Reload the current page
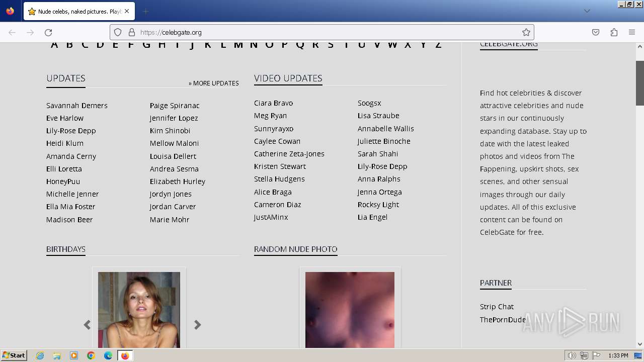This screenshot has height=362, width=644. (48, 32)
